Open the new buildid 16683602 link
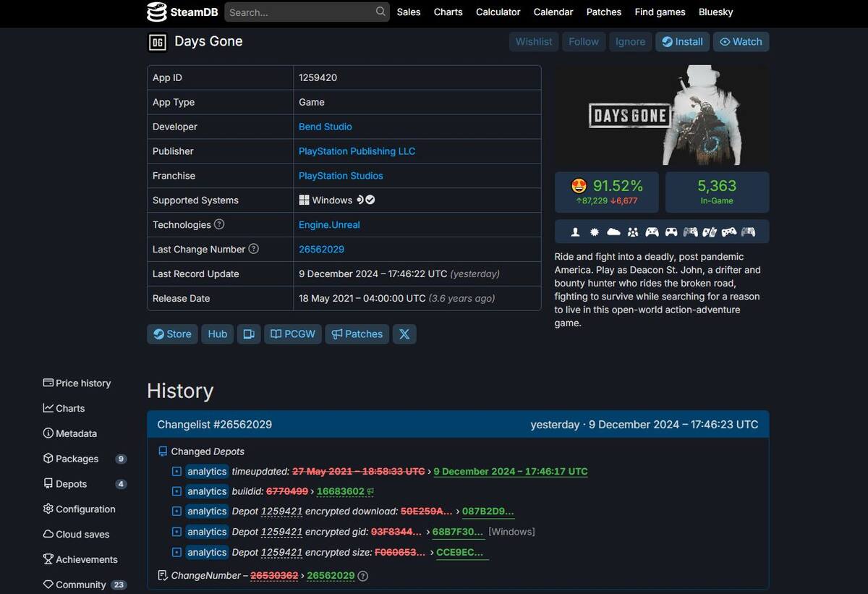Viewport: 868px width, 594px height. pos(341,491)
